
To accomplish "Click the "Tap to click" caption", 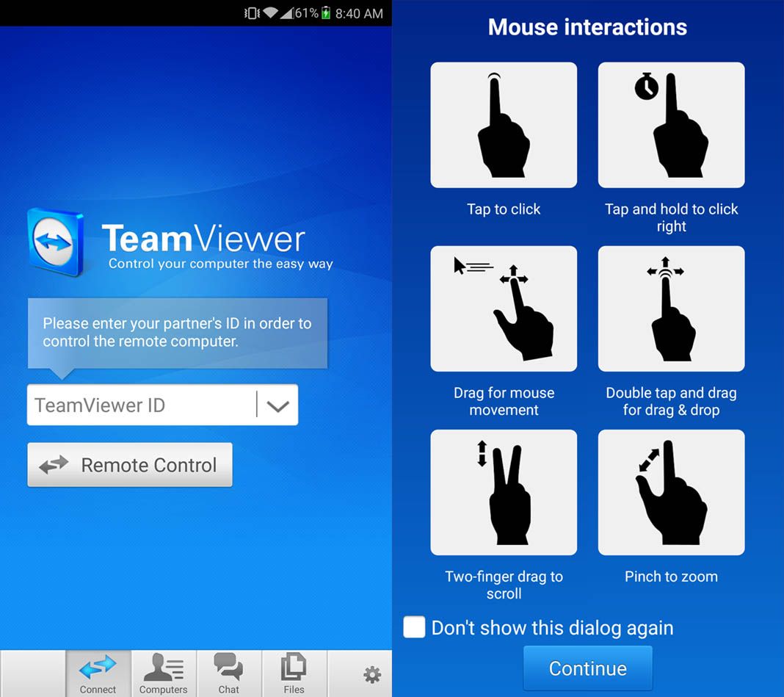I will click(504, 209).
